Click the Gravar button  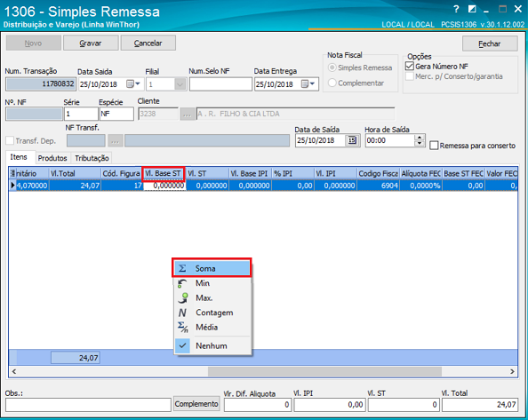click(91, 43)
